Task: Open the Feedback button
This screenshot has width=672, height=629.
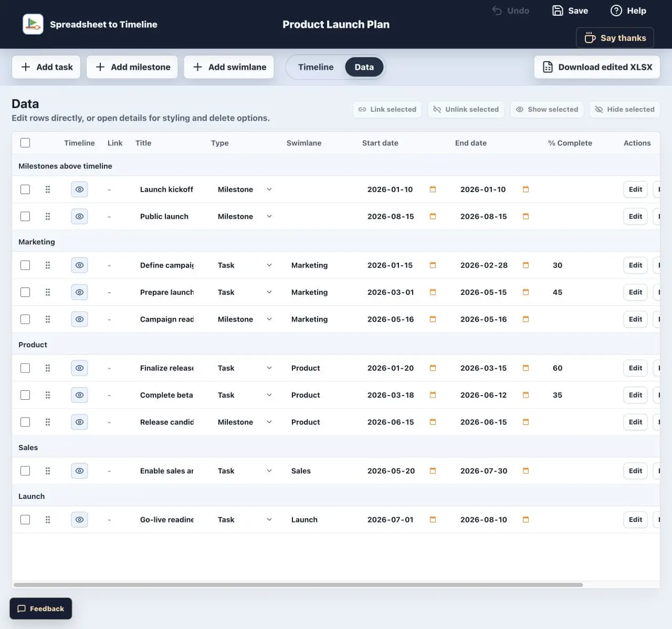Action: 41,609
